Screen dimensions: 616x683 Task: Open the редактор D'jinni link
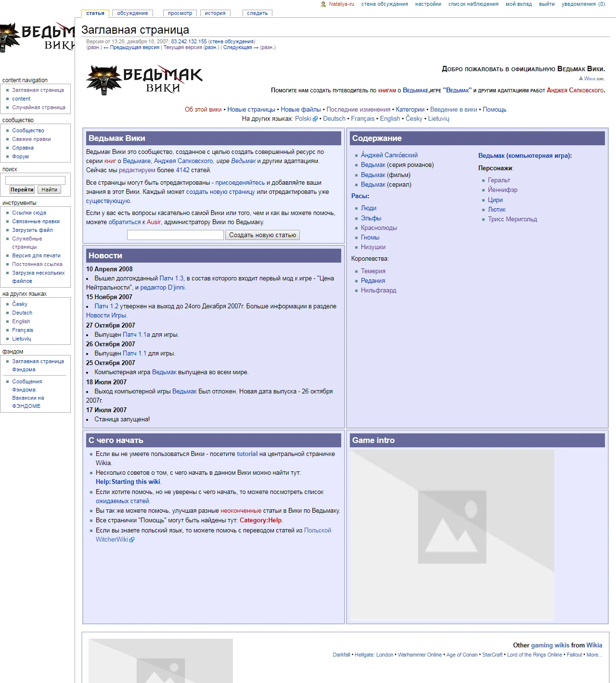pyautogui.click(x=163, y=288)
